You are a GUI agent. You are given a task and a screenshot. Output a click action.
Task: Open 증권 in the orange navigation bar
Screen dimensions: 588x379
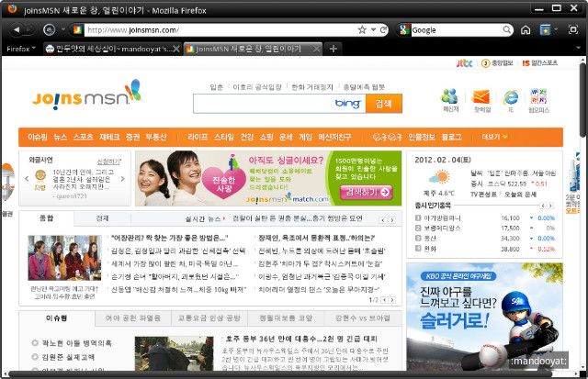click(x=132, y=137)
